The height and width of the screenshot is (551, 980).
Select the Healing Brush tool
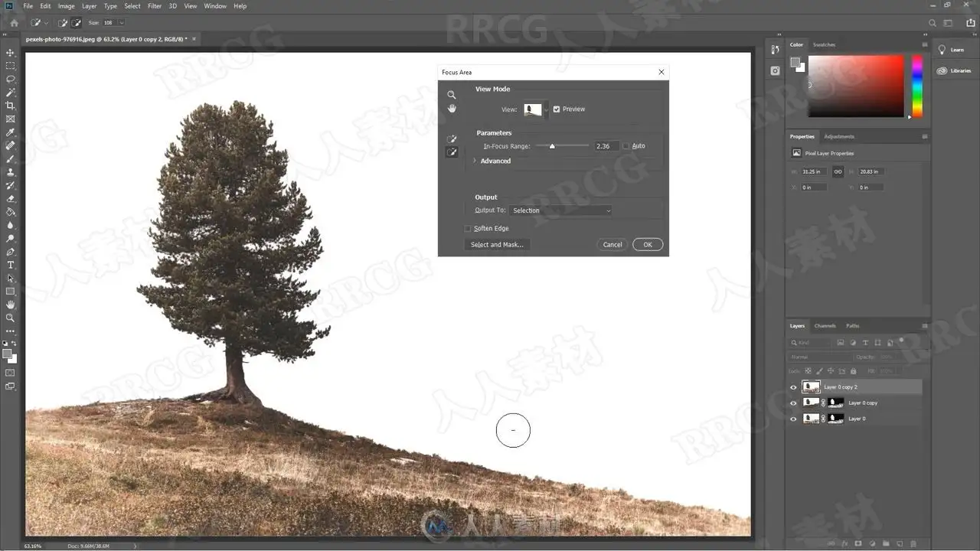point(10,145)
